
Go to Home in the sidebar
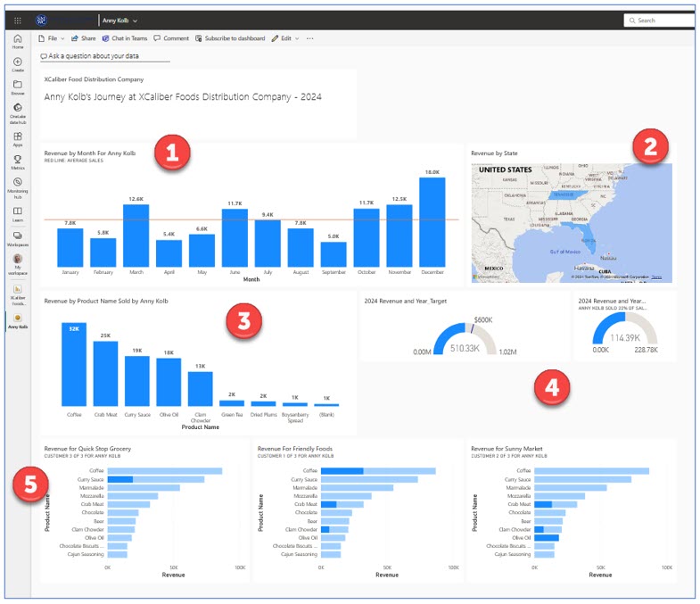(18, 42)
